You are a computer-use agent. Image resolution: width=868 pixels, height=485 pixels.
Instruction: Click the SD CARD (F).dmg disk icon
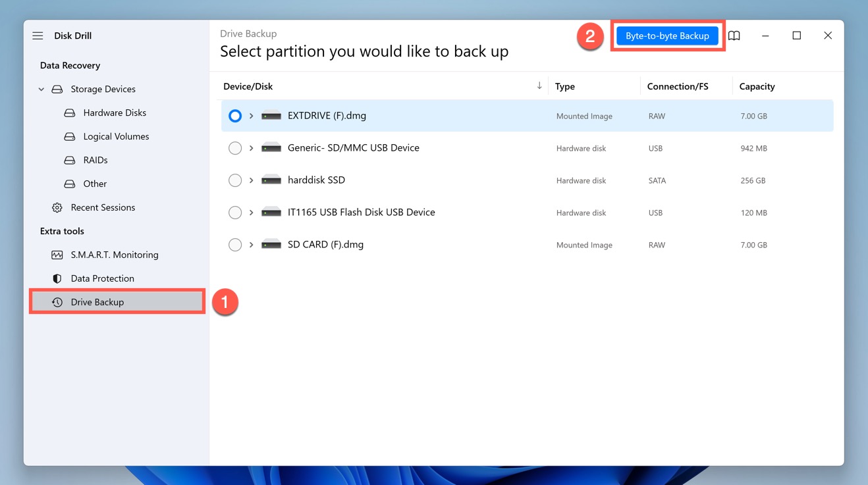tap(271, 245)
